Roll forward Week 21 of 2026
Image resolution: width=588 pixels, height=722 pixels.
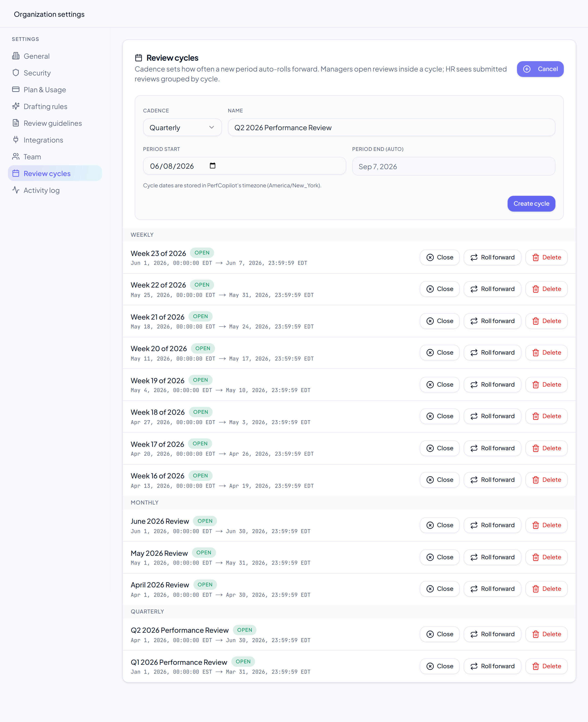[492, 321]
